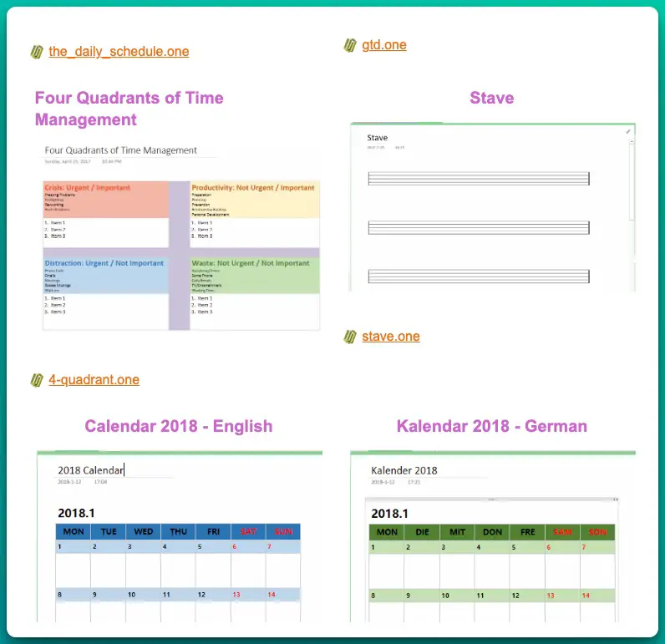Click the paperclip icon next to 4-quadrant.one
665x644 pixels.
37,380
